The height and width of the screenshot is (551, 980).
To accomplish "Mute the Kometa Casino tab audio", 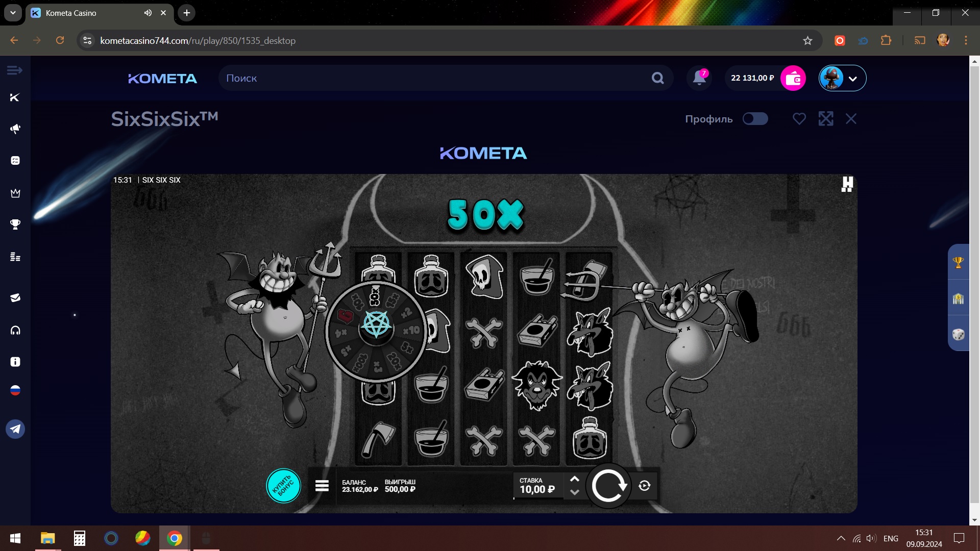I will [148, 13].
